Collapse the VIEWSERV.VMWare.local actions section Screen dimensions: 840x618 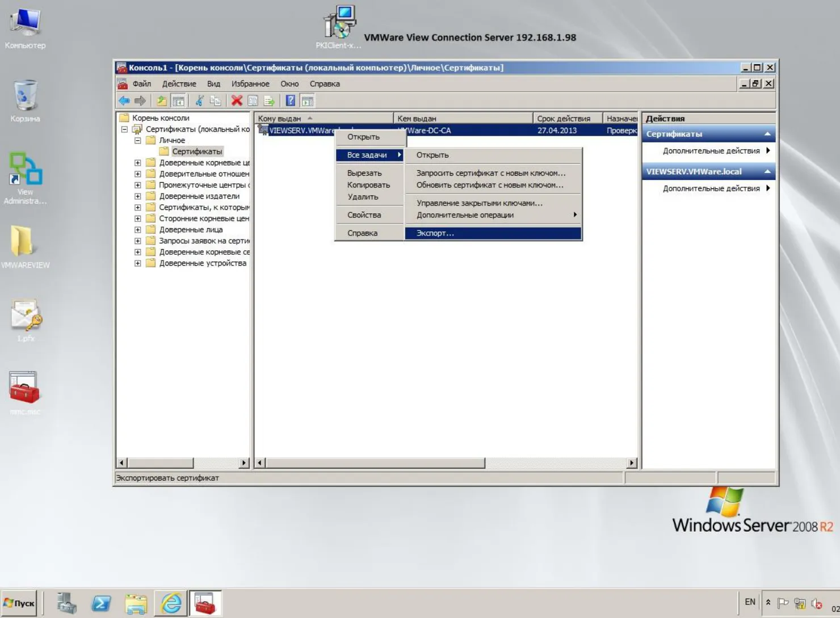[x=767, y=171]
